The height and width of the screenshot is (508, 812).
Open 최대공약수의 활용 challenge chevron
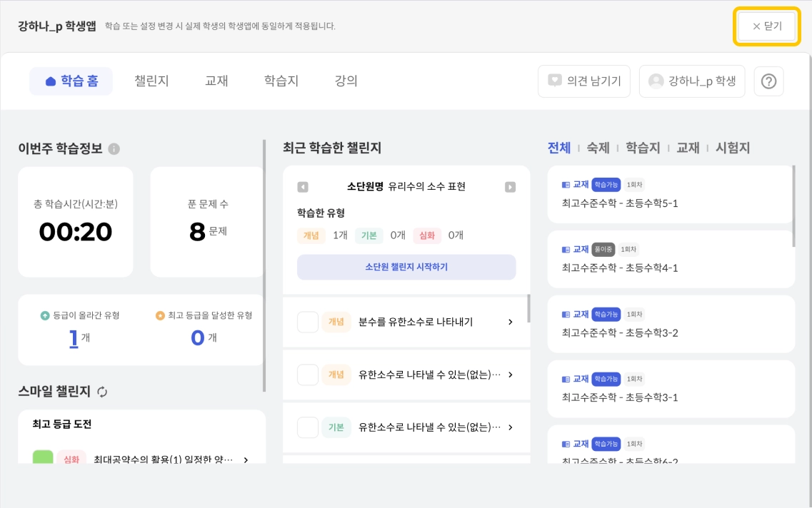[246, 460]
